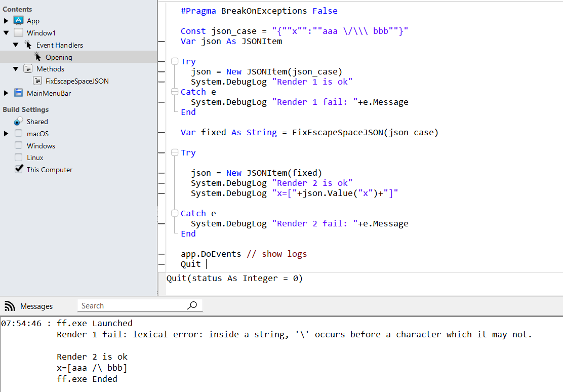Collapse the Window1 item

point(6,33)
